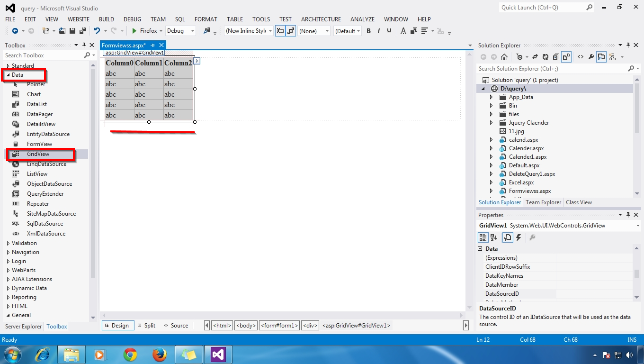Collapse the Data category in Properties

point(480,248)
